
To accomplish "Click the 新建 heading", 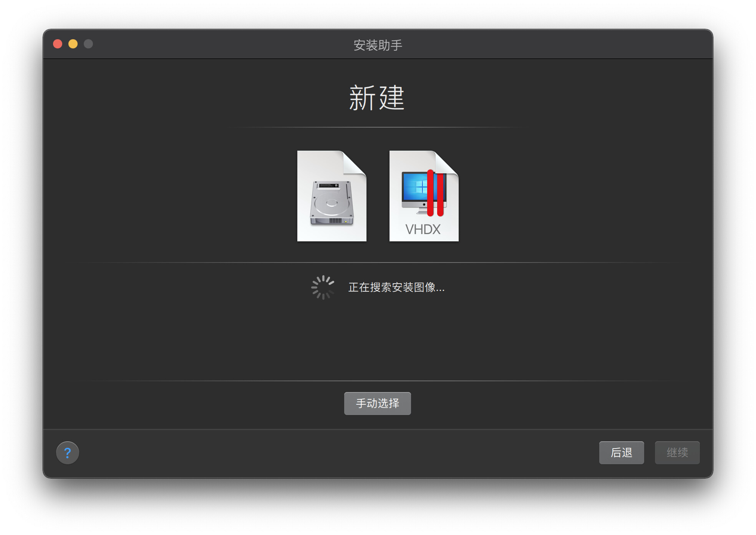I will tap(377, 98).
